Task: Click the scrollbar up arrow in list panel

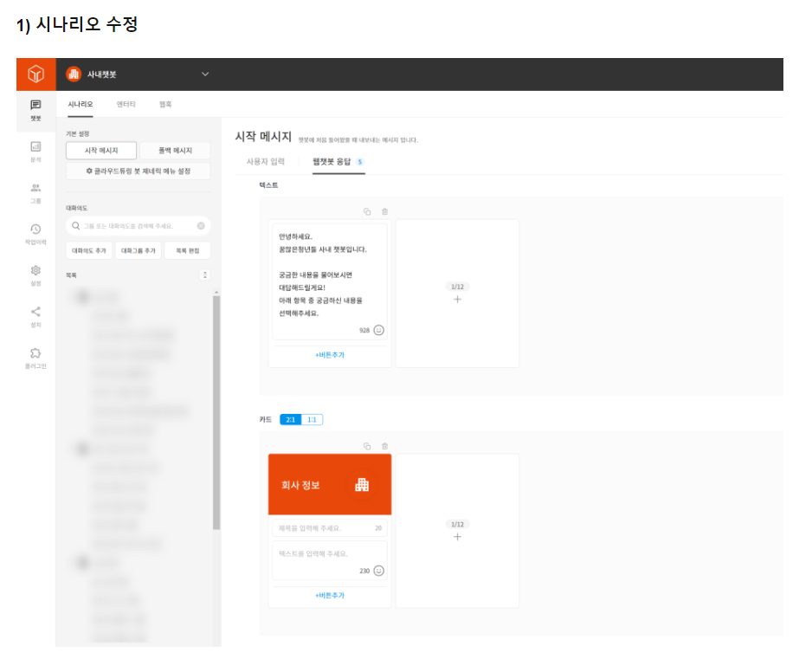Action: coord(216,292)
